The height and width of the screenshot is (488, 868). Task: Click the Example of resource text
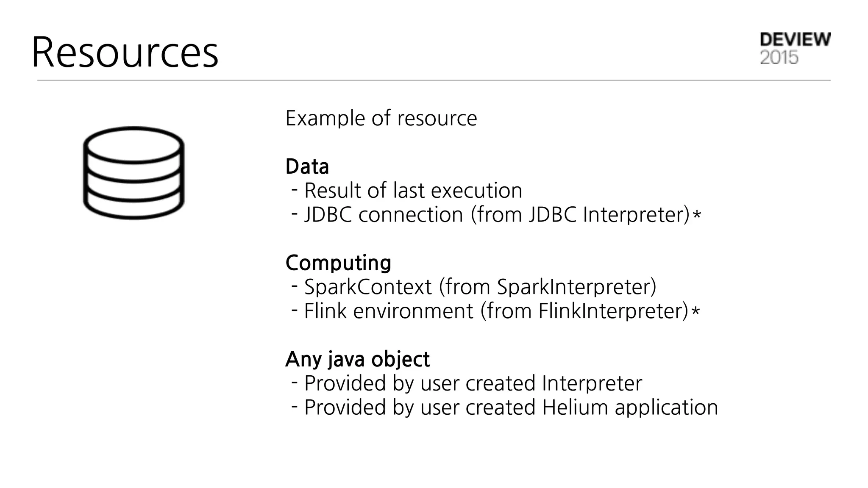[x=381, y=118]
